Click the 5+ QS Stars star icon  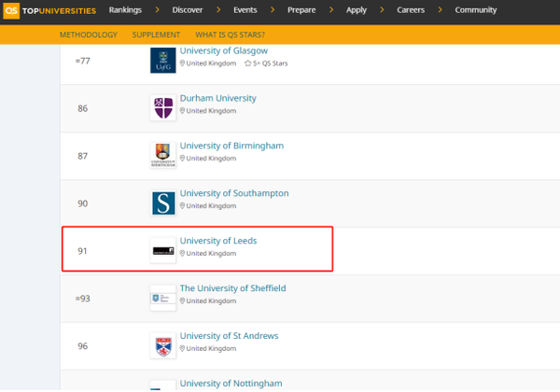pyautogui.click(x=248, y=63)
